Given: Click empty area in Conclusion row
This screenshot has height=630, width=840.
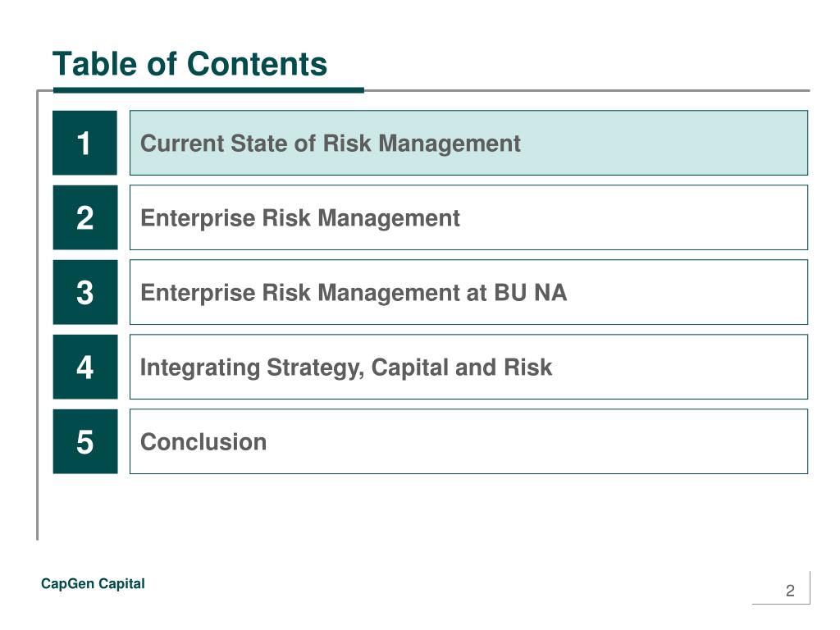Looking at the screenshot, I should 536,441.
